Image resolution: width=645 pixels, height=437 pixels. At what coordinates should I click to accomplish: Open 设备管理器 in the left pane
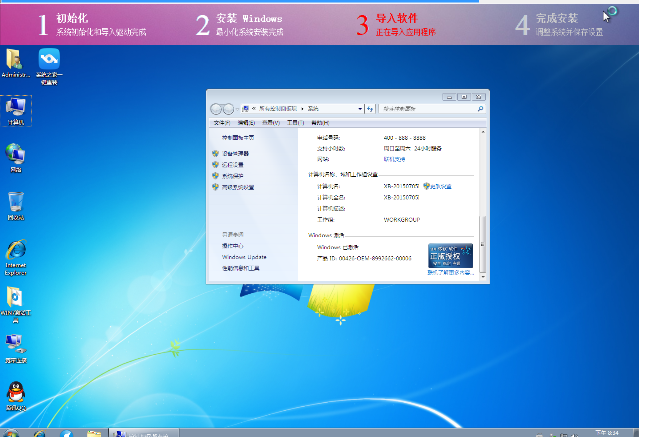(x=236, y=154)
